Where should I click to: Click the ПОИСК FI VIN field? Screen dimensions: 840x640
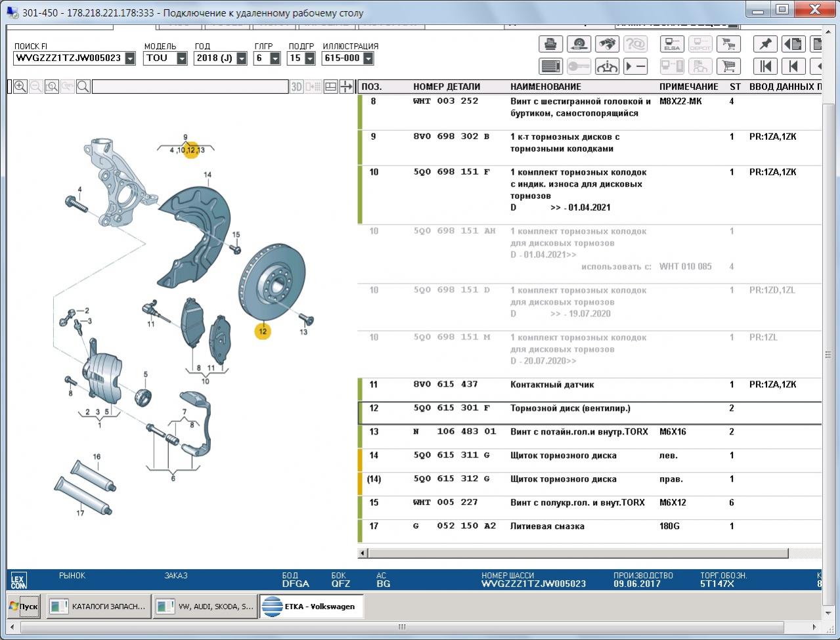click(69, 58)
